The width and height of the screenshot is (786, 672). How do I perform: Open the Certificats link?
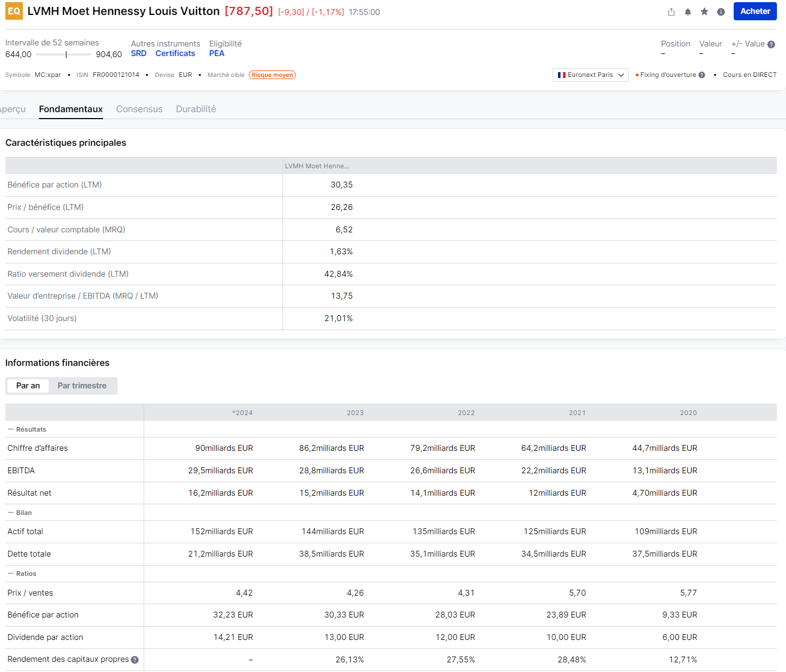point(175,53)
